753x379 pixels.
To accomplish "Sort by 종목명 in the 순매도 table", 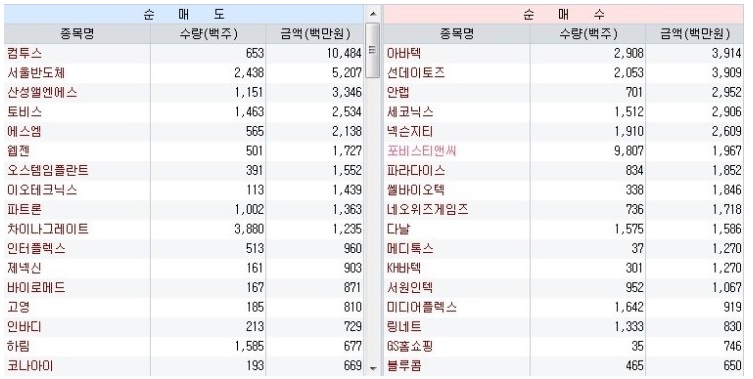I will (x=77, y=34).
